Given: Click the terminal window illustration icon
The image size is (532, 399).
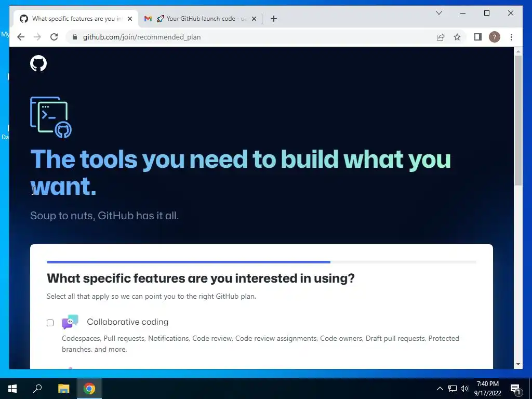Looking at the screenshot, I should click(x=50, y=117).
